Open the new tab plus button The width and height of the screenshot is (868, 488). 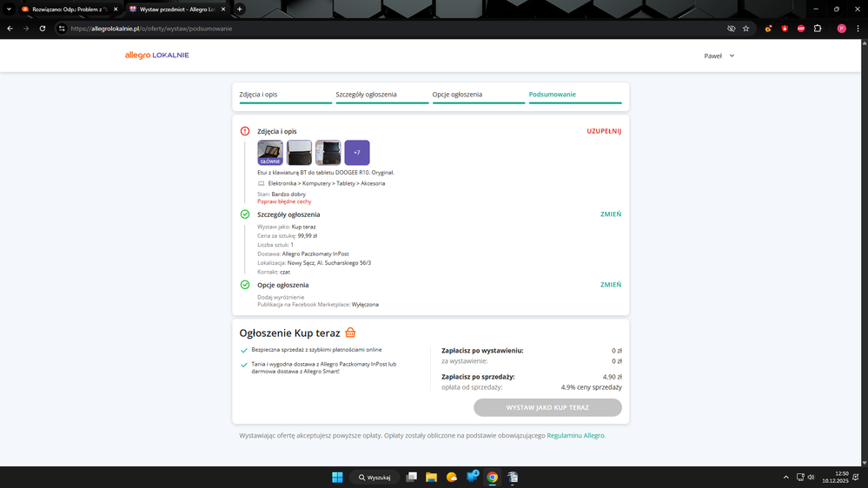click(x=240, y=9)
